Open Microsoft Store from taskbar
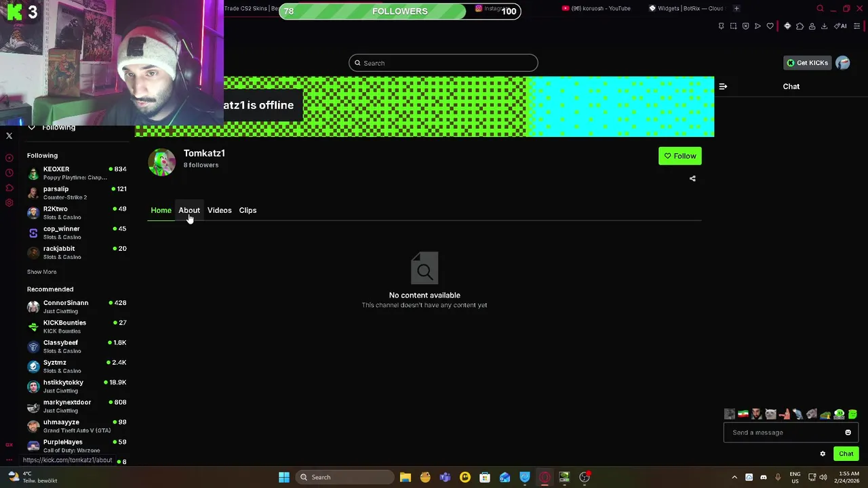The image size is (868, 488). point(485,477)
